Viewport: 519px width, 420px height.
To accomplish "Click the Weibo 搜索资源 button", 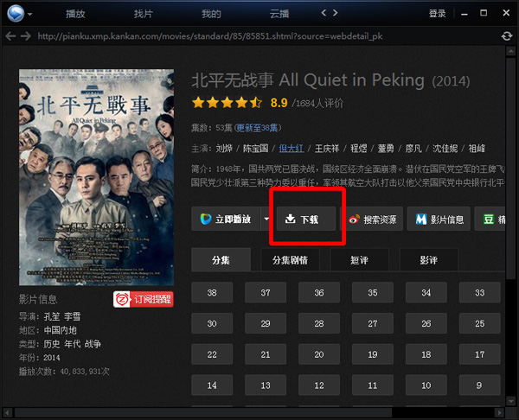I will pyautogui.click(x=372, y=220).
